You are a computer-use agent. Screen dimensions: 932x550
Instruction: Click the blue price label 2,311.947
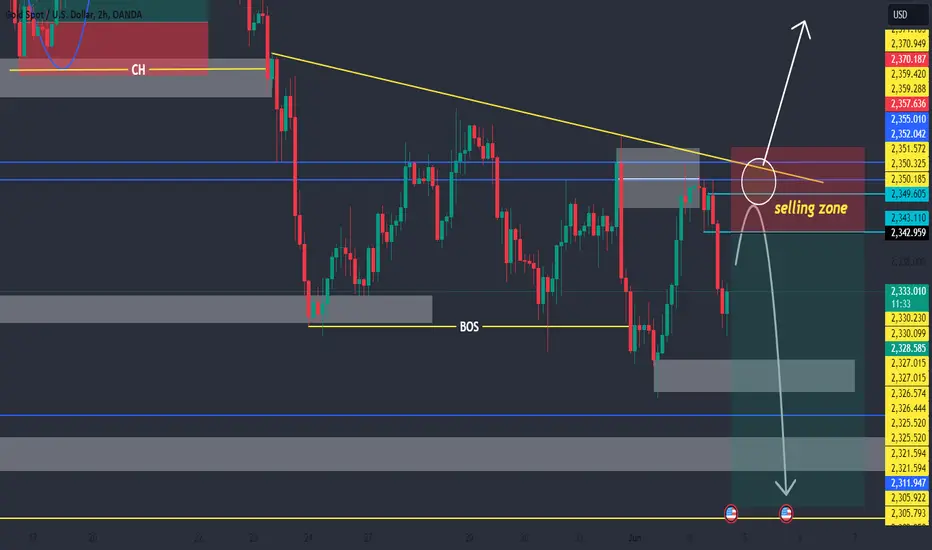[907, 483]
